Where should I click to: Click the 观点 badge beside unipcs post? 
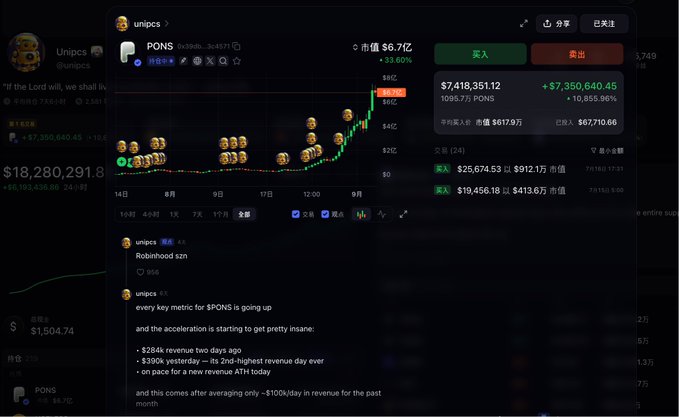167,242
